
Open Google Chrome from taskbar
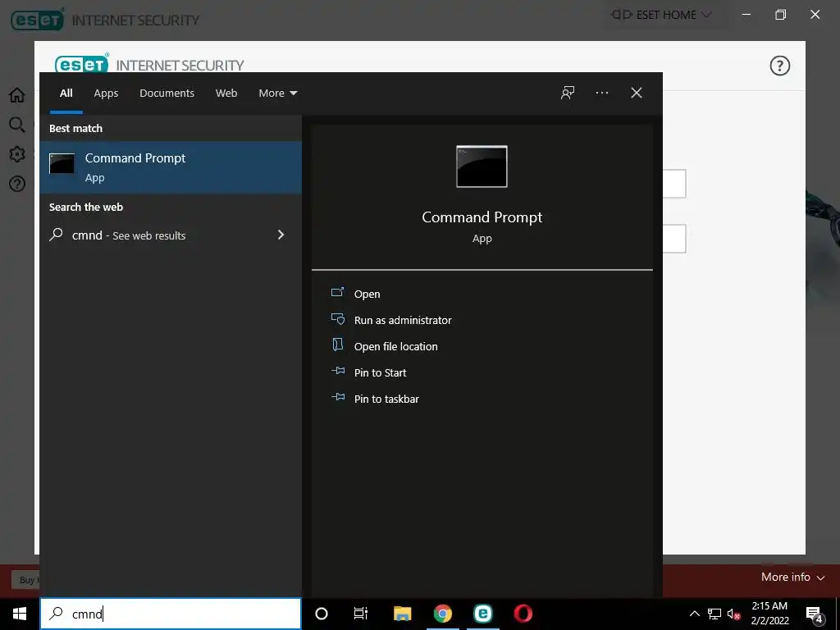(x=442, y=614)
